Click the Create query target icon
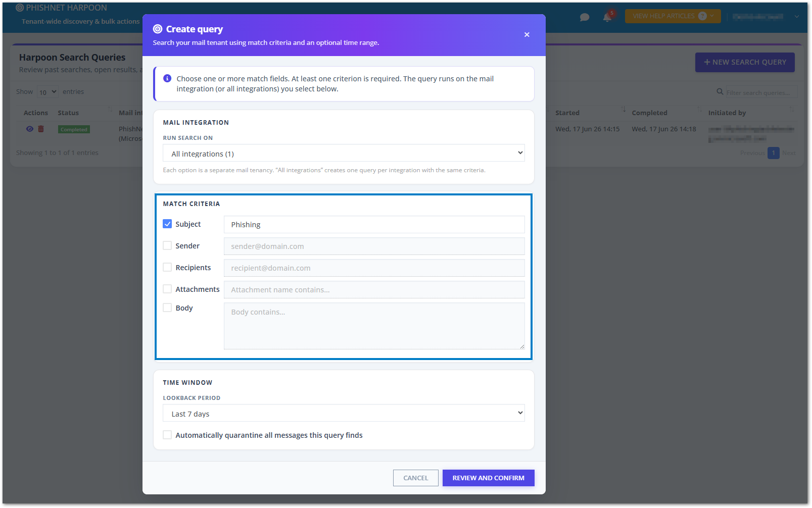812x508 pixels. (x=158, y=29)
